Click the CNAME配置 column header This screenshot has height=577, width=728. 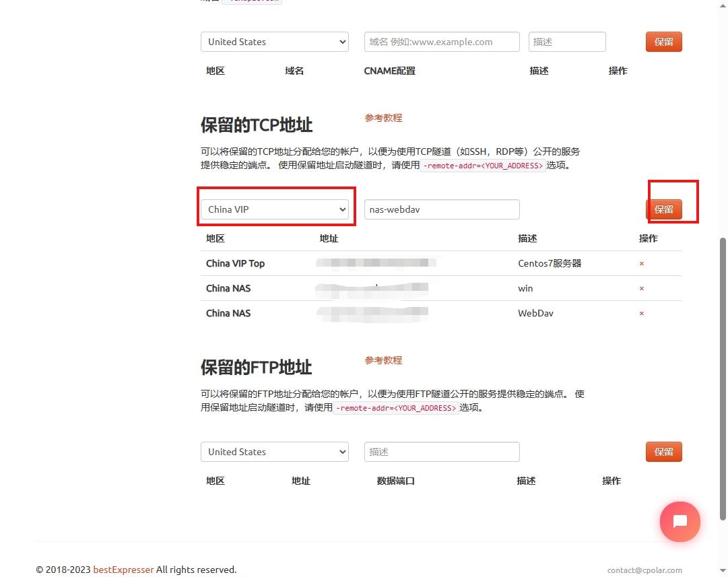point(389,71)
